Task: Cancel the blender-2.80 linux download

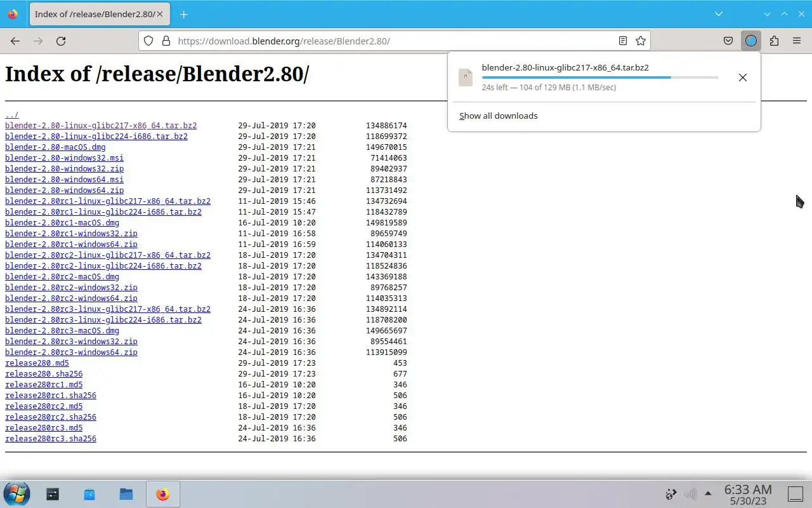Action: tap(743, 77)
